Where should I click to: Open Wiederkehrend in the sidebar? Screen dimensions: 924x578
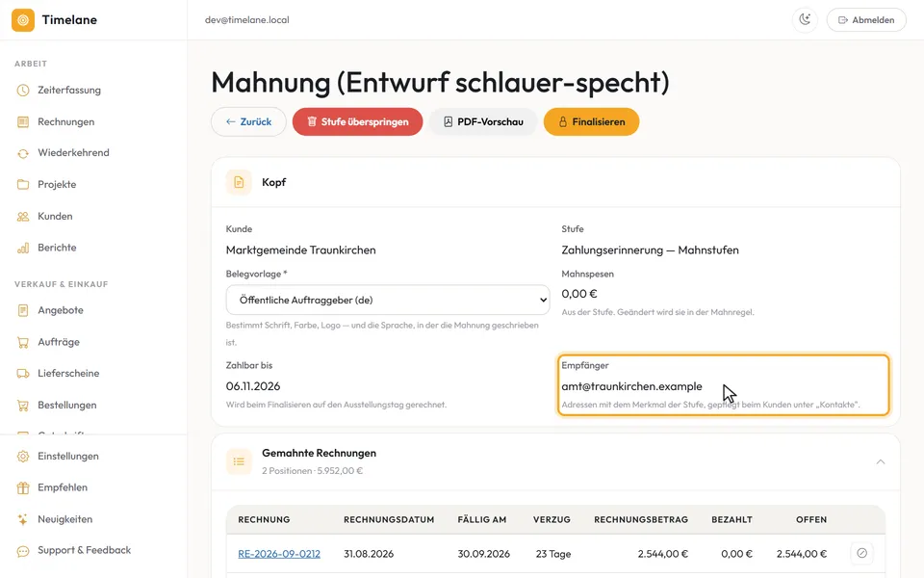[73, 153]
